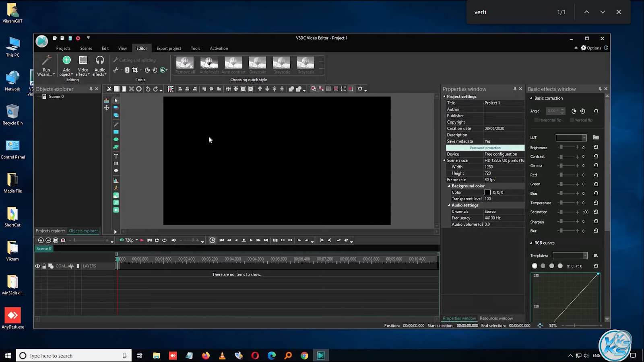Pin the Properties window panel

tap(515, 89)
